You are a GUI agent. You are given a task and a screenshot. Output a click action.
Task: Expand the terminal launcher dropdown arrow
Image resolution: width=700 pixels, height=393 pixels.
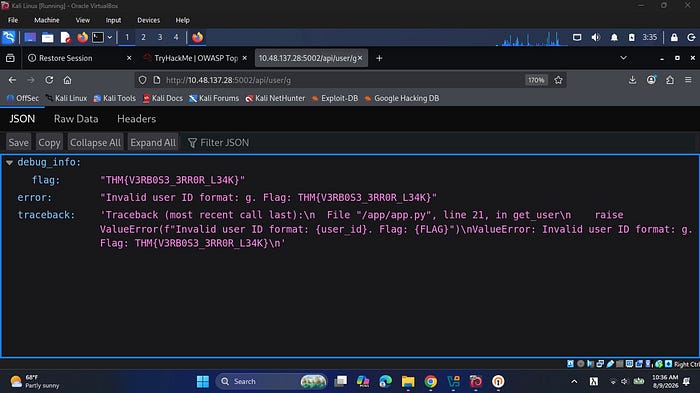point(109,38)
